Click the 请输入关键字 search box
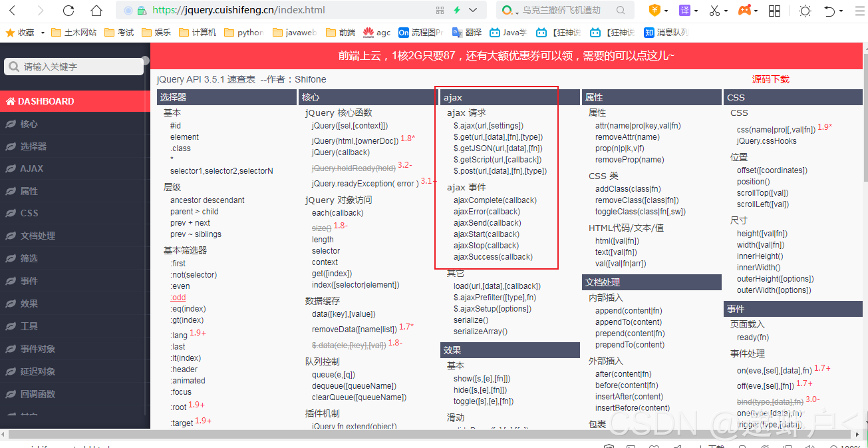This screenshot has height=448, width=868. (73, 67)
